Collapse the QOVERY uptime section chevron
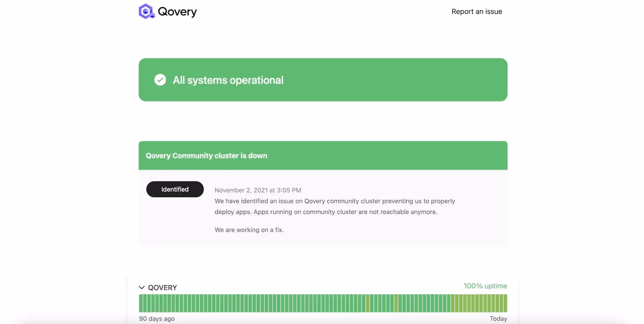Viewport: 644px width, 324px height. point(142,287)
